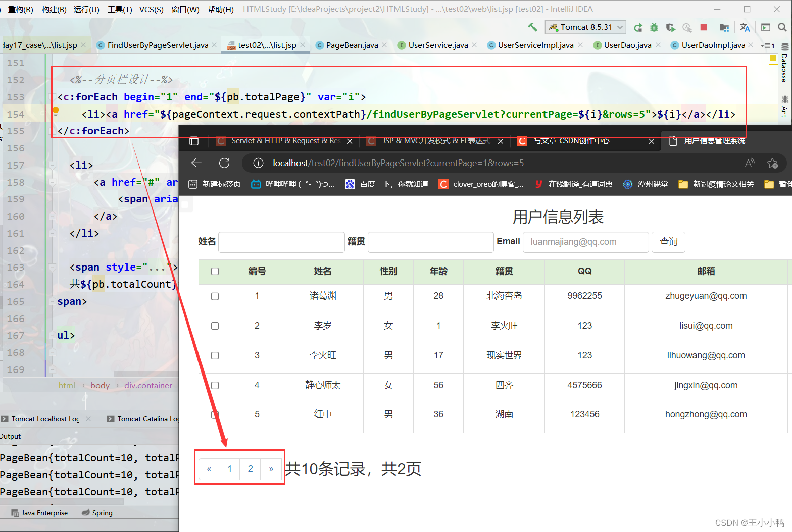Screen dimensions: 792x532
Task: Click the Run/rerun green icon beside Tomcat
Action: click(638, 27)
